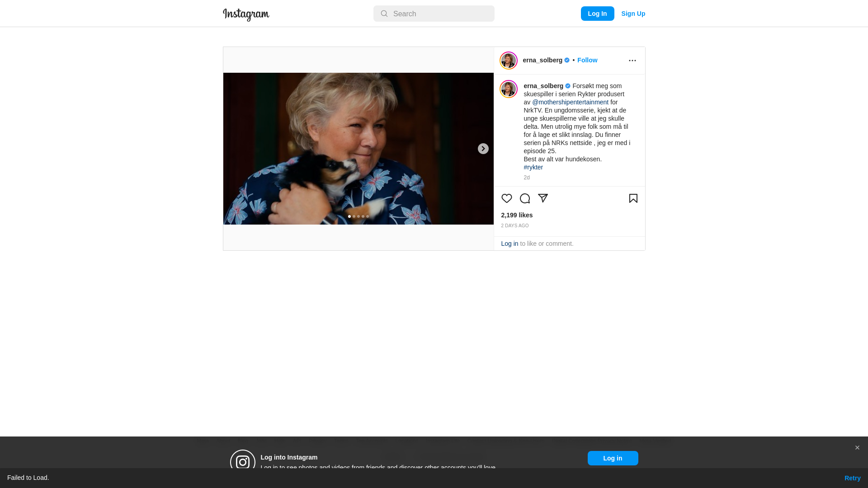The image size is (868, 488).
Task: Like the post with heart icon
Action: click(x=506, y=198)
